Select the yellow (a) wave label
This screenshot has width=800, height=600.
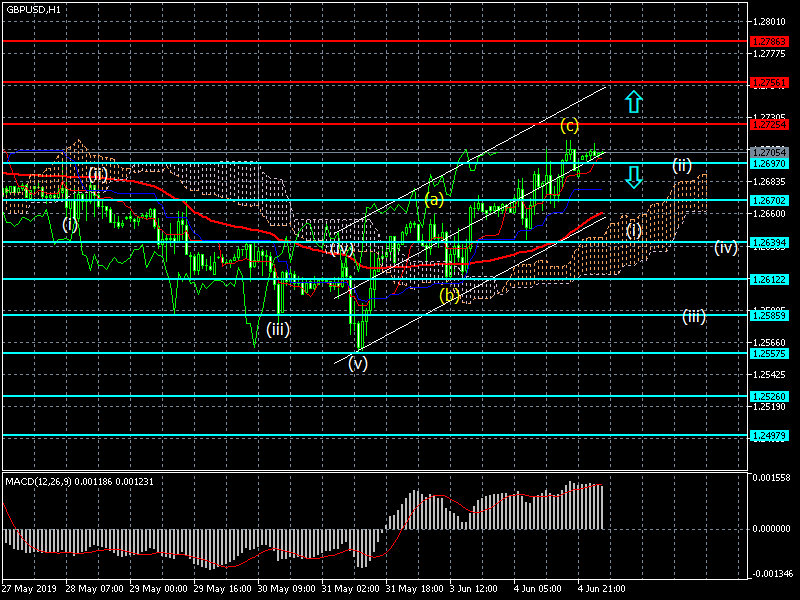pos(434,199)
